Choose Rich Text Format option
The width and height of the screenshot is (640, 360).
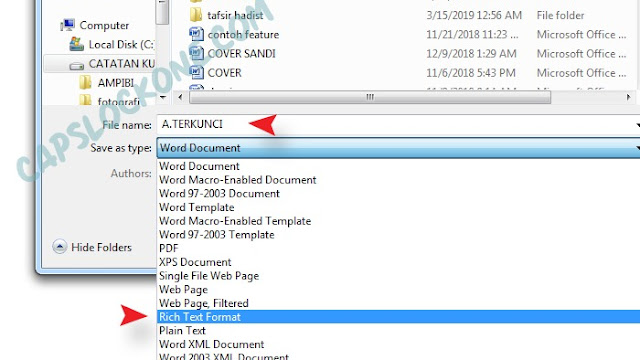click(x=398, y=317)
